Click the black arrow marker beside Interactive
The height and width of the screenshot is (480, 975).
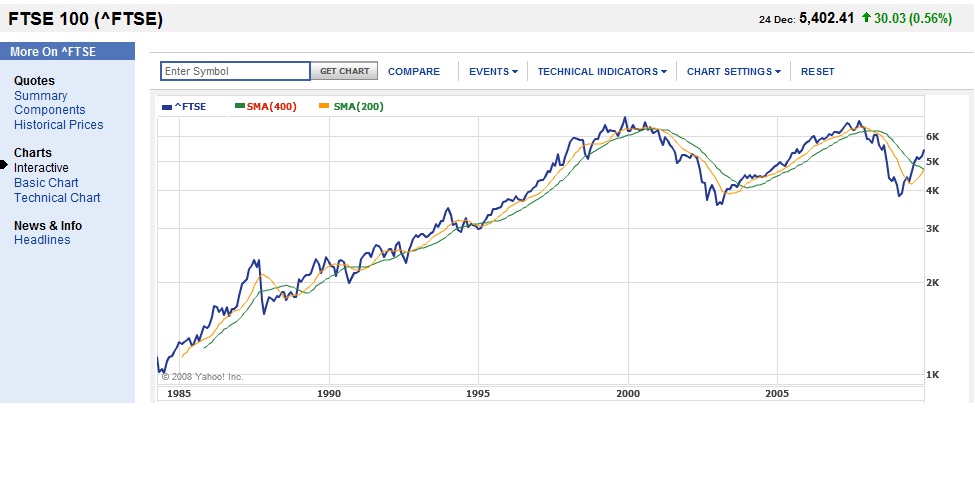pos(4,165)
